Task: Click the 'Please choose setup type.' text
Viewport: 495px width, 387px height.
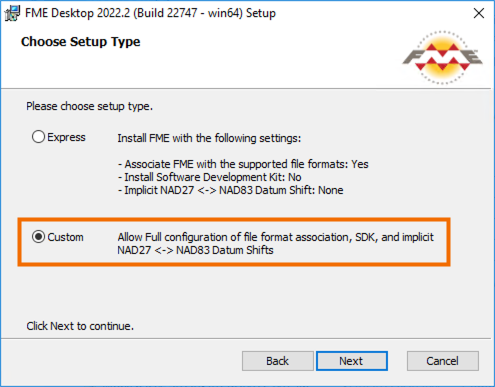Action: coord(89,106)
